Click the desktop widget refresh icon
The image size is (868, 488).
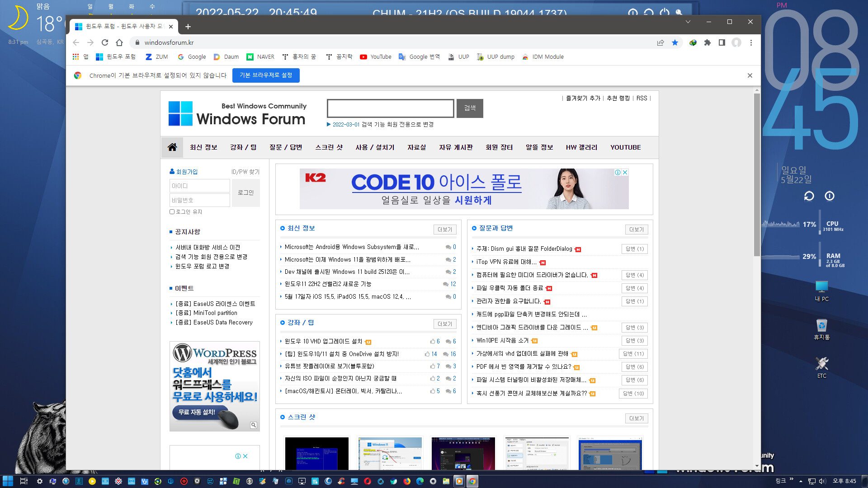809,196
